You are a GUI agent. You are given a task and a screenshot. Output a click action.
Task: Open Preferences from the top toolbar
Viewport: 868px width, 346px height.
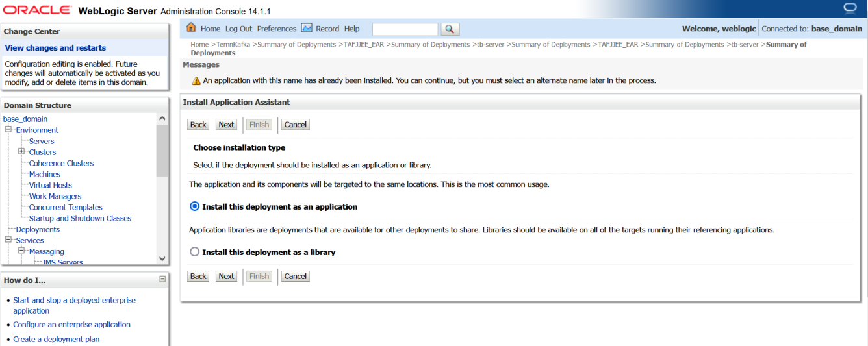tap(276, 29)
